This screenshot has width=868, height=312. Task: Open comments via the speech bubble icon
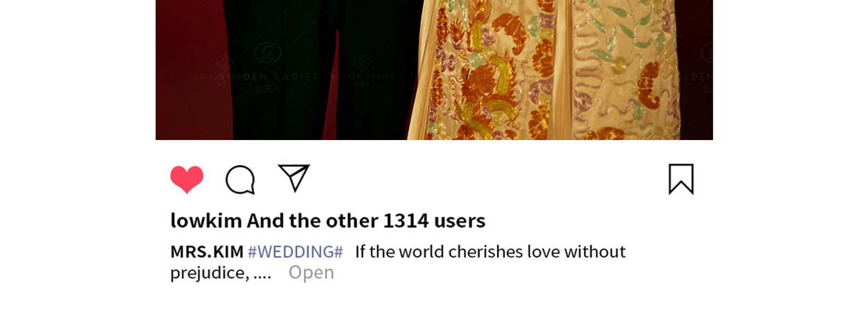(240, 180)
